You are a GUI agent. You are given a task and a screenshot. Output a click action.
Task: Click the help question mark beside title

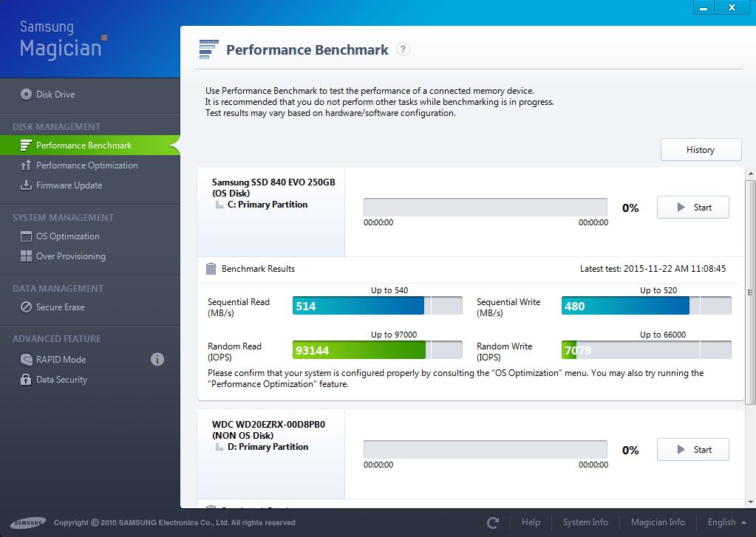pyautogui.click(x=403, y=49)
